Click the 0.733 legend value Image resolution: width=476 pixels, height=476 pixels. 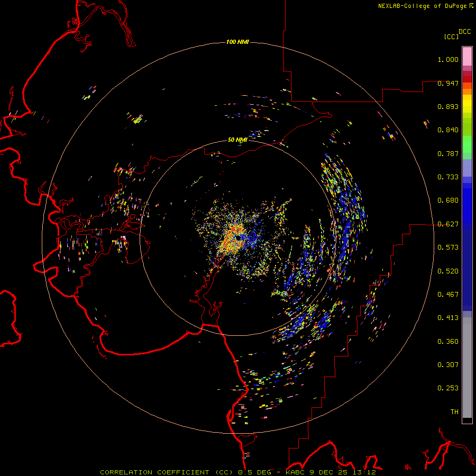448,177
